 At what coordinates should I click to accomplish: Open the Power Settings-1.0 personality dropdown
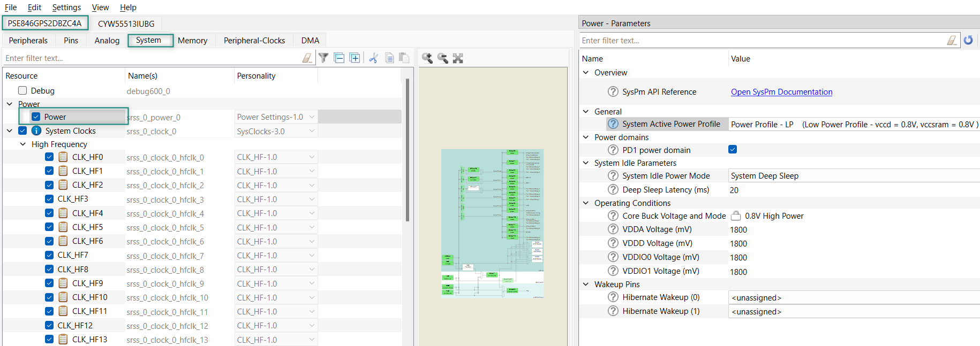point(312,117)
